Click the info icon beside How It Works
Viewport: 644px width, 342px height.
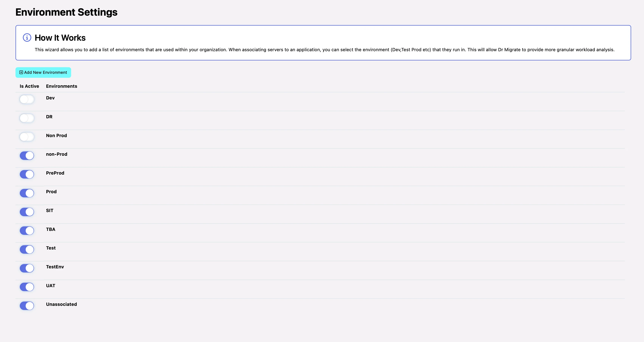(x=27, y=38)
